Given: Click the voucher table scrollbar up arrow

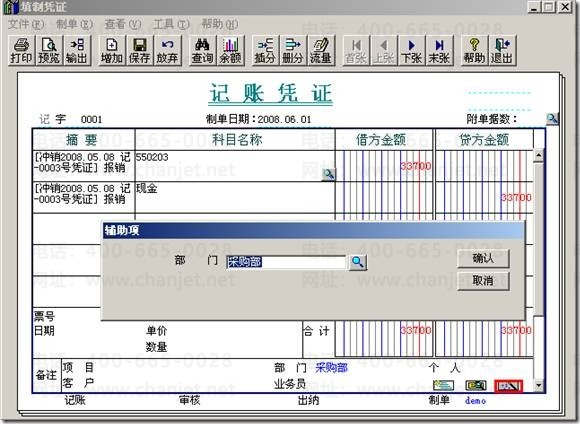Looking at the screenshot, I should (x=539, y=155).
